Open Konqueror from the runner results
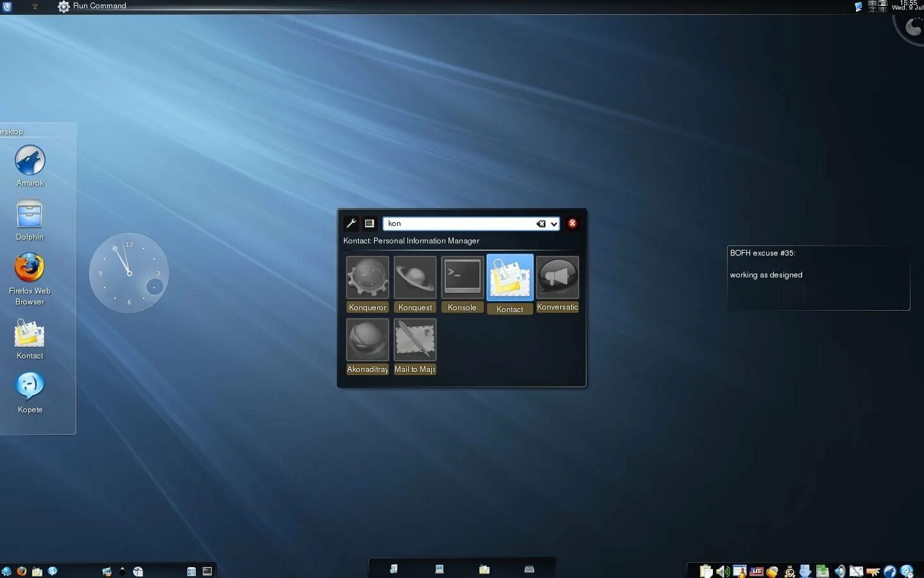Viewport: 924px width, 578px height. pyautogui.click(x=367, y=285)
